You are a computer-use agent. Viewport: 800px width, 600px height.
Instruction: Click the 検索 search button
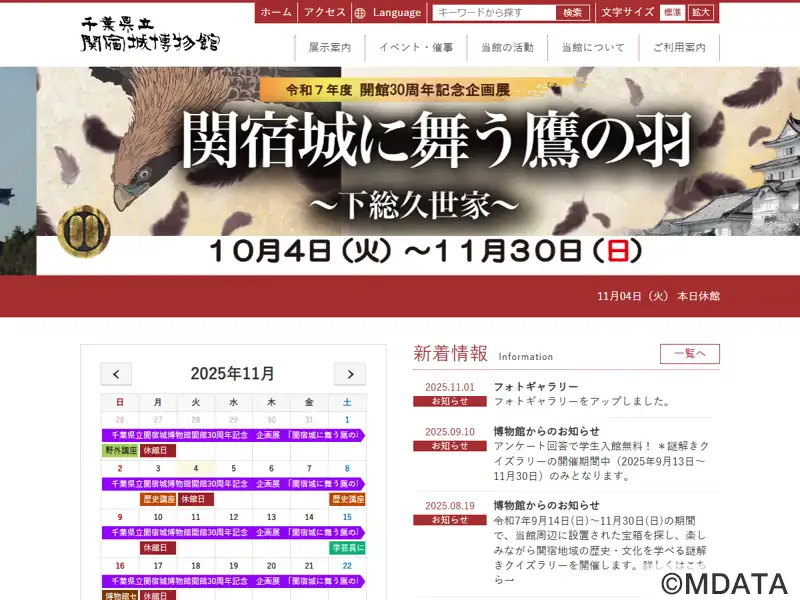pyautogui.click(x=572, y=13)
